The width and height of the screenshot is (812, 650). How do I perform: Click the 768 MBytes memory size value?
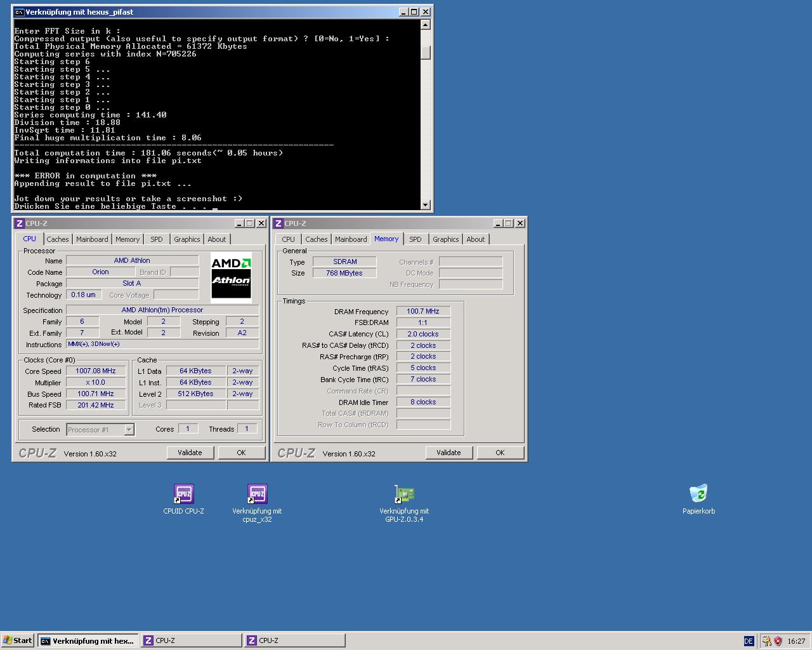(344, 273)
